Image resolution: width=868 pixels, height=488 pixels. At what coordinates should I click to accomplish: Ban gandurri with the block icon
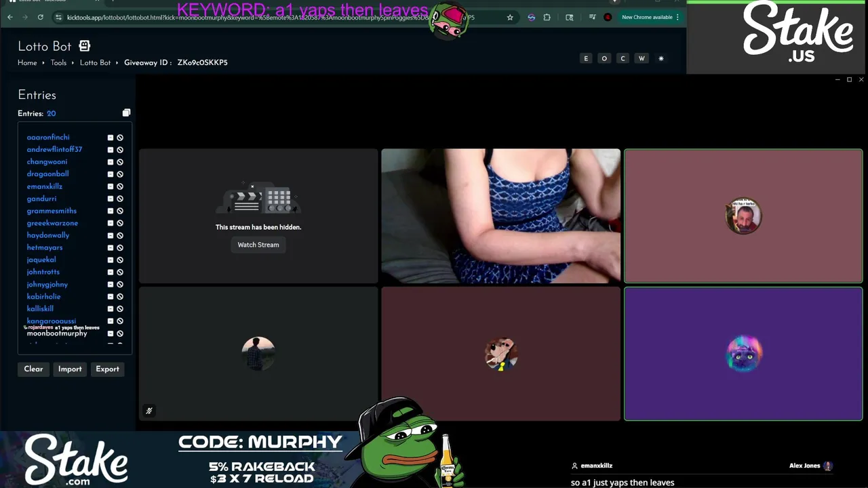120,199
